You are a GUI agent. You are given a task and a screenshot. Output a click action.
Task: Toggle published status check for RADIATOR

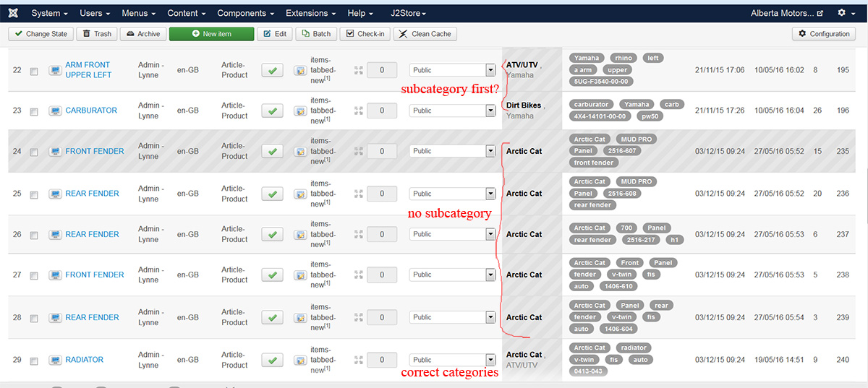[272, 360]
